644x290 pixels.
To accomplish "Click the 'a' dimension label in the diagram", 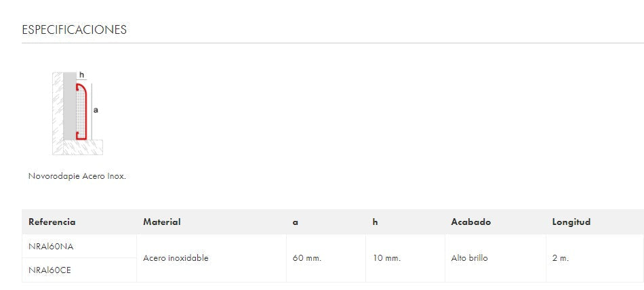I will pyautogui.click(x=96, y=109).
